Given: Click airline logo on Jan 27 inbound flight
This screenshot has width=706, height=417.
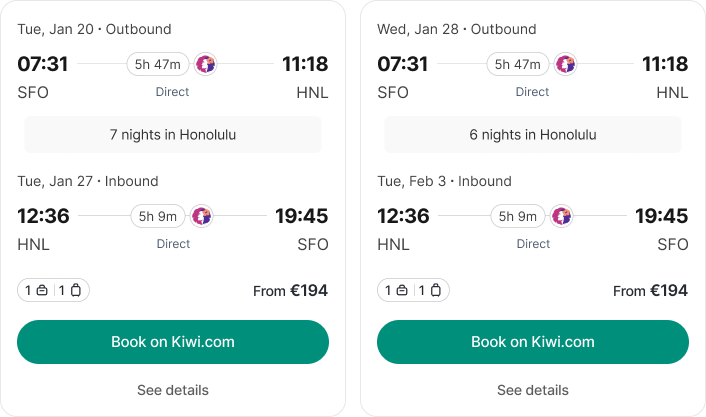Looking at the screenshot, I should coord(201,216).
